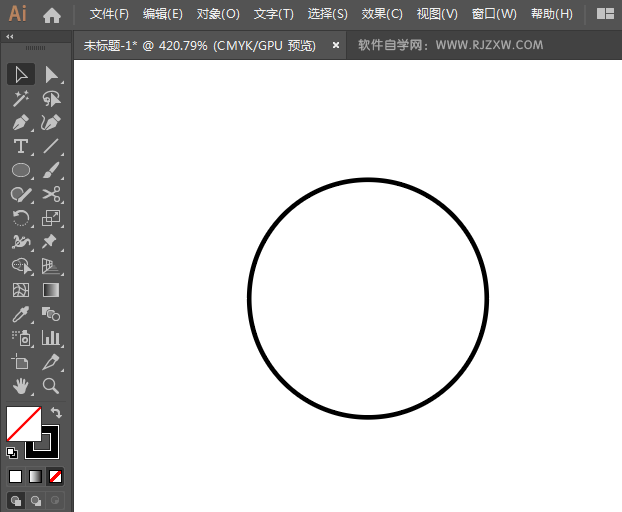Select the Curvature tool
The image size is (622, 512).
click(x=52, y=123)
